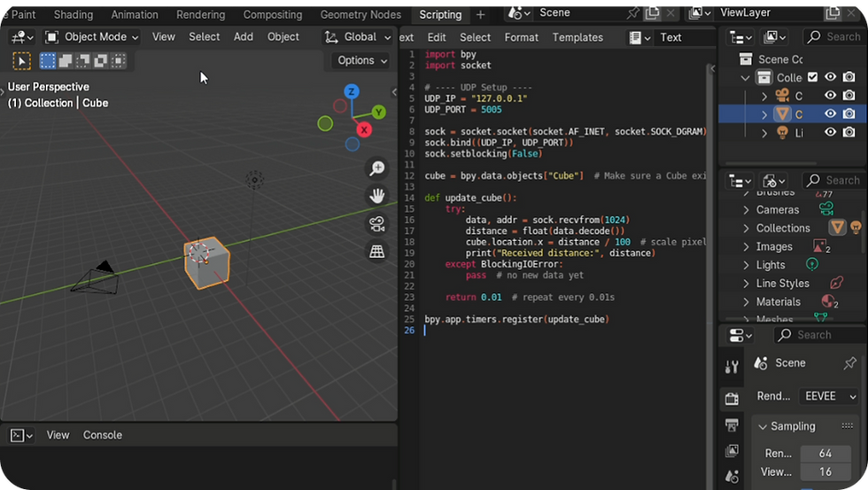Viewport: 868px width, 490px height.
Task: Open the Output properties printer icon
Action: tap(732, 425)
